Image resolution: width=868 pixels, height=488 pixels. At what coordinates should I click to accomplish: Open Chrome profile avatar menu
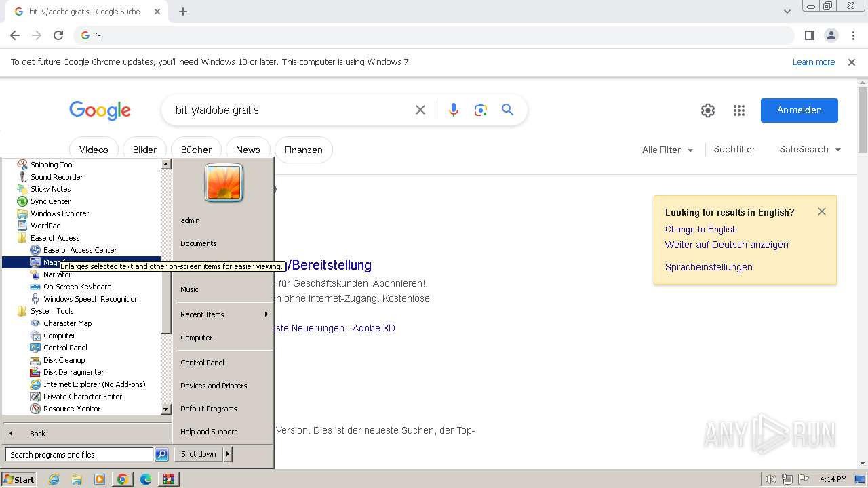831,35
